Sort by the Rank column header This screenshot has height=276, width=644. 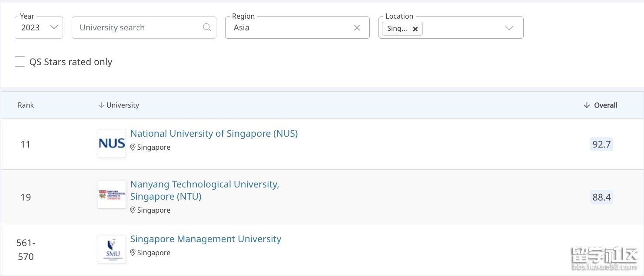(x=26, y=105)
